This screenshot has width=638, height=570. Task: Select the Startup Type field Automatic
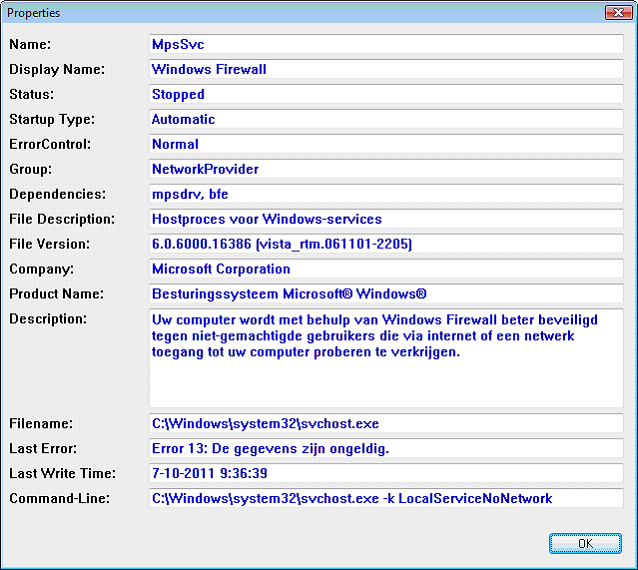(x=386, y=119)
